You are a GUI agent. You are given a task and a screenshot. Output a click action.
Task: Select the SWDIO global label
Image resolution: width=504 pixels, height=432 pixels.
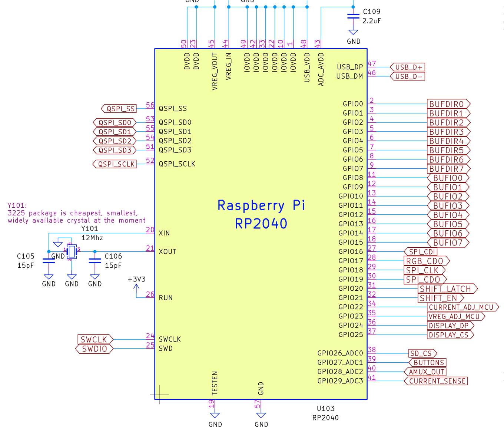pos(94,349)
